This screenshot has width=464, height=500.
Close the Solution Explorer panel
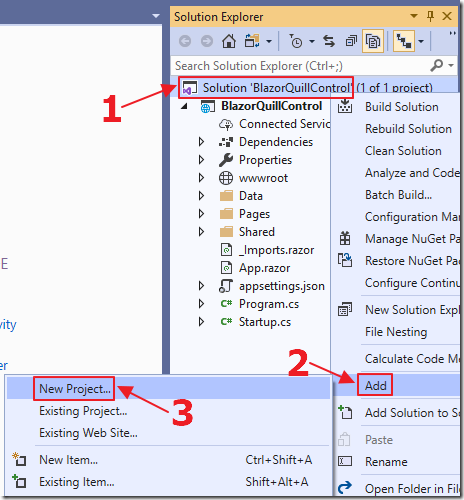tap(447, 16)
